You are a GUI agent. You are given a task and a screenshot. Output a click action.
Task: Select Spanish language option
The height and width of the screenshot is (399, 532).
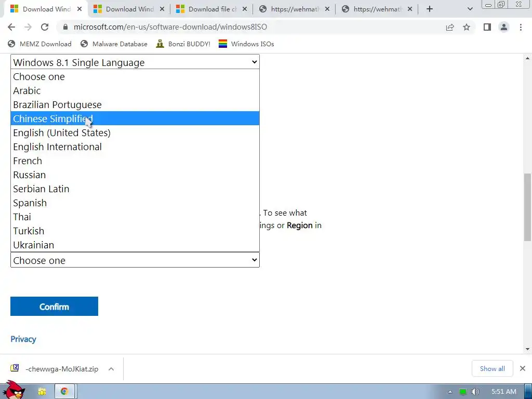tap(135, 203)
